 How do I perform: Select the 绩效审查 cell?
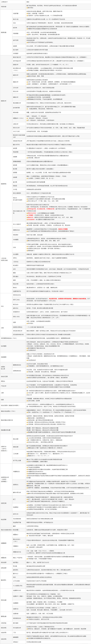tap(19, 112)
